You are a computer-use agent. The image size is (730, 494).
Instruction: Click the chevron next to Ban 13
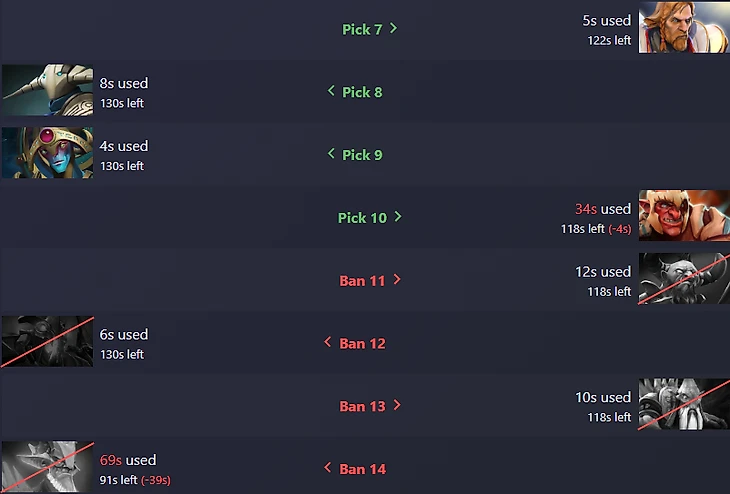click(397, 406)
